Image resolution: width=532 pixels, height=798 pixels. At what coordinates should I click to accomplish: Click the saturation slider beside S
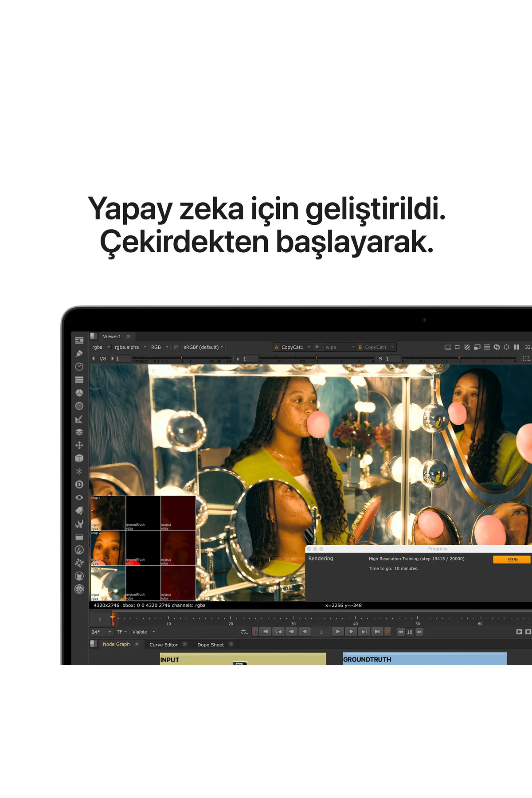tap(459, 358)
